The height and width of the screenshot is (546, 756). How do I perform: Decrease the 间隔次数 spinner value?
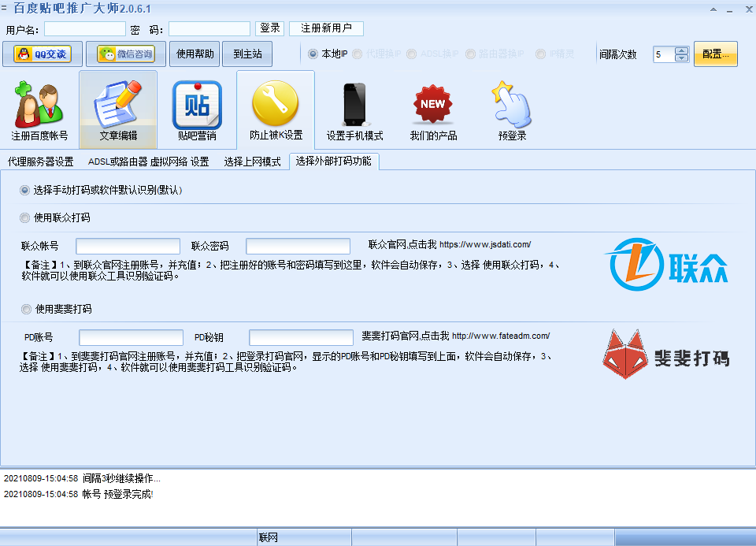682,58
